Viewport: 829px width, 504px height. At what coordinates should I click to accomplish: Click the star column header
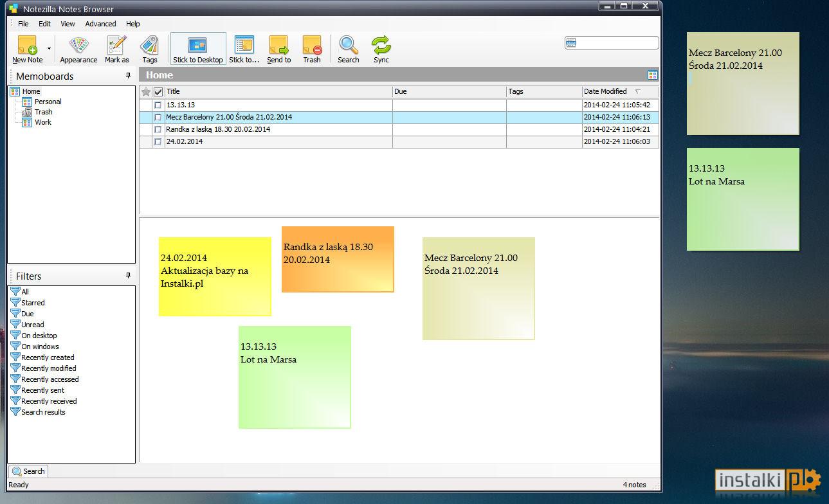pos(146,91)
